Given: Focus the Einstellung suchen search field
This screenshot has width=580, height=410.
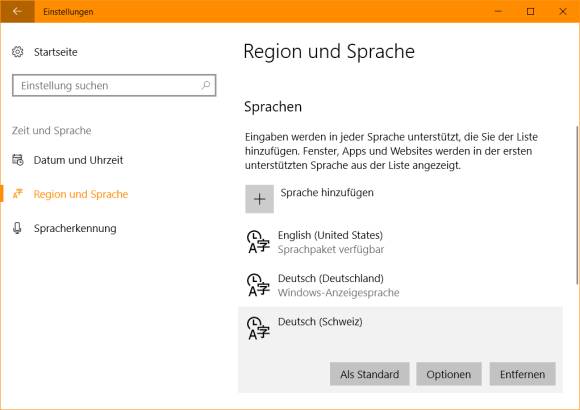Looking at the screenshot, I should [x=114, y=85].
